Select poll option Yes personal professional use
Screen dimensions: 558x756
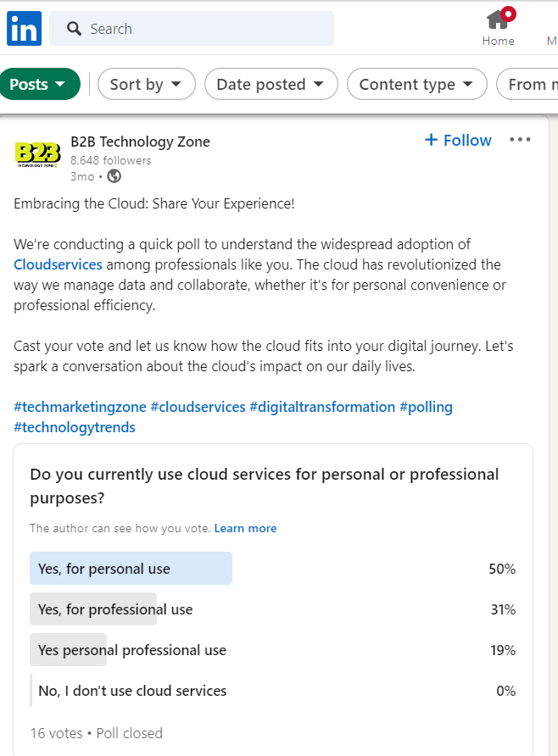click(272, 649)
